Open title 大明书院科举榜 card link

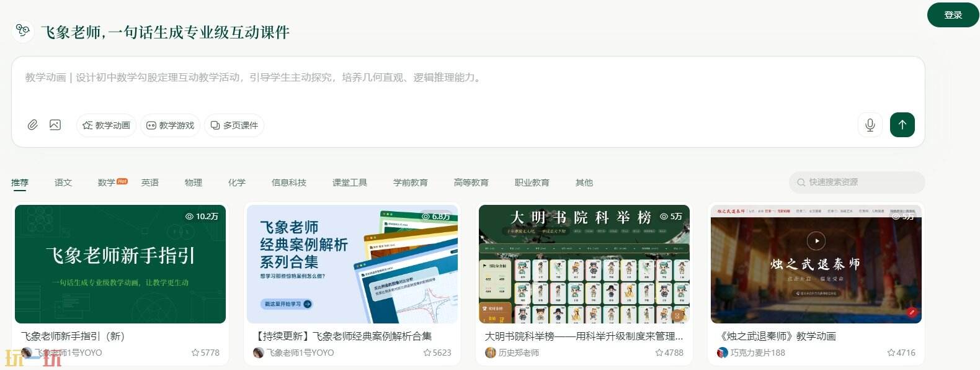[584, 336]
